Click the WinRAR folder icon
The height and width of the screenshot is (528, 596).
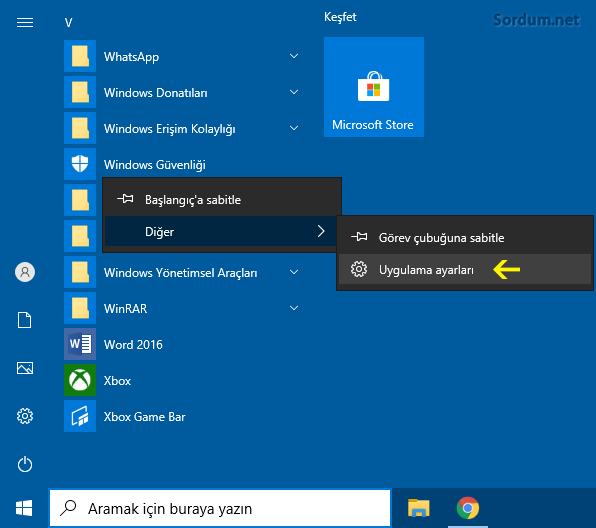(x=80, y=308)
